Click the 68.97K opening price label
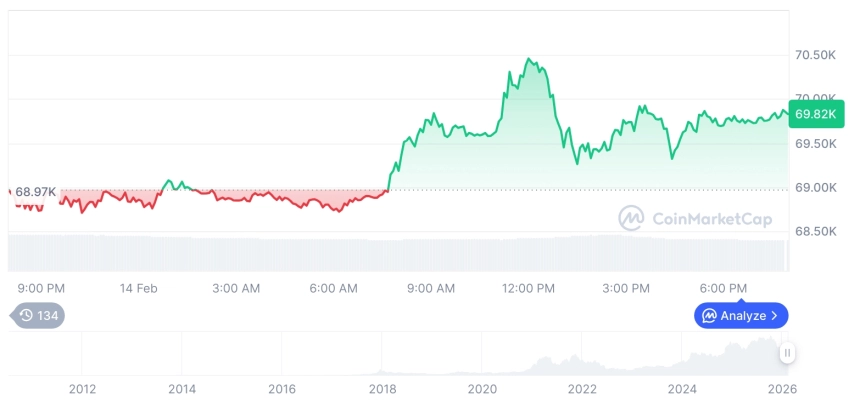The width and height of the screenshot is (860, 401). click(x=35, y=191)
